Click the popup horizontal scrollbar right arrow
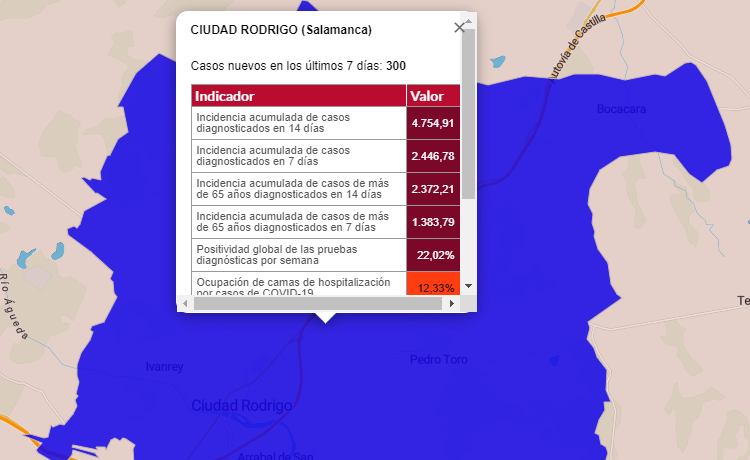 452,303
